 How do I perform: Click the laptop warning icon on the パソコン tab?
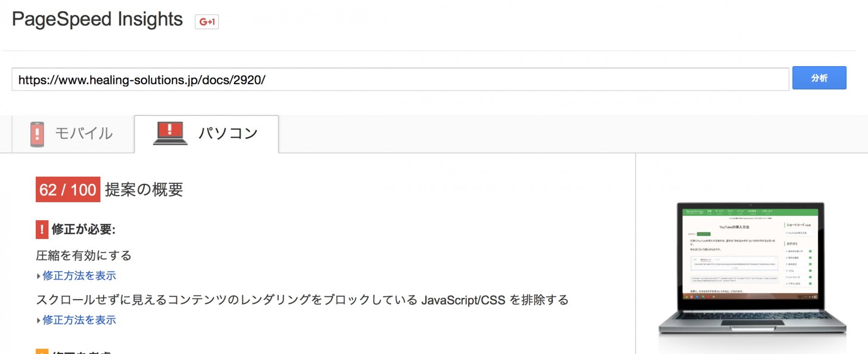(x=170, y=133)
